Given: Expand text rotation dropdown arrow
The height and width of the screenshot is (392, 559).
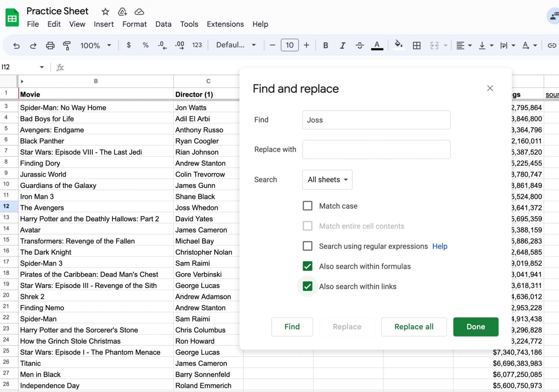Looking at the screenshot, I should pos(535,45).
